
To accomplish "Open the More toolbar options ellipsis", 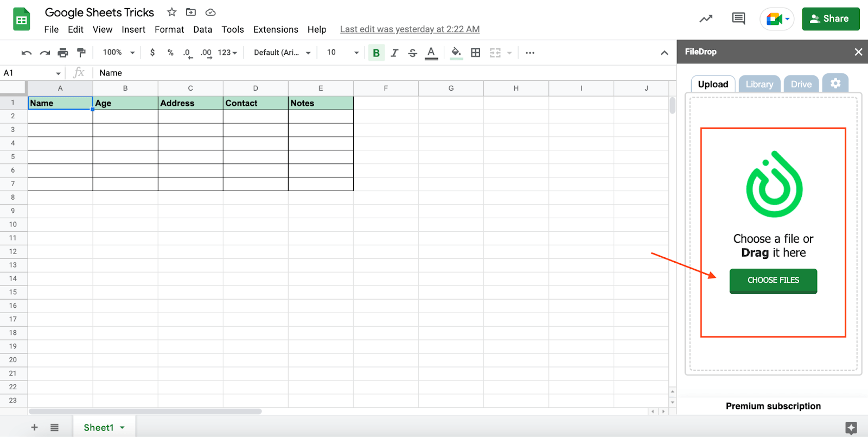I will click(530, 53).
